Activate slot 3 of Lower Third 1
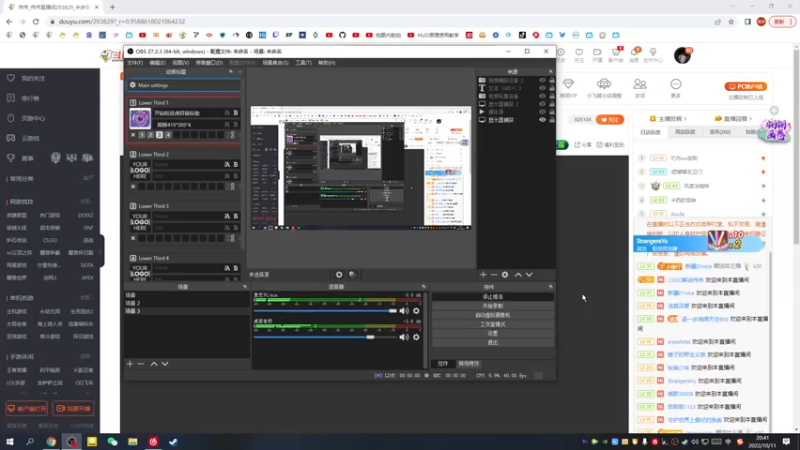The image size is (800, 450). [x=159, y=135]
